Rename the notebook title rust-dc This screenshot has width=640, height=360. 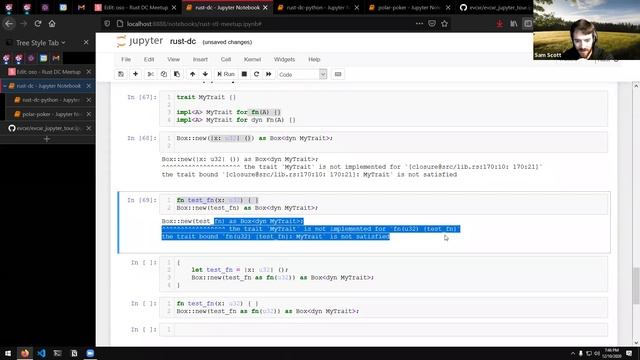click(x=183, y=42)
